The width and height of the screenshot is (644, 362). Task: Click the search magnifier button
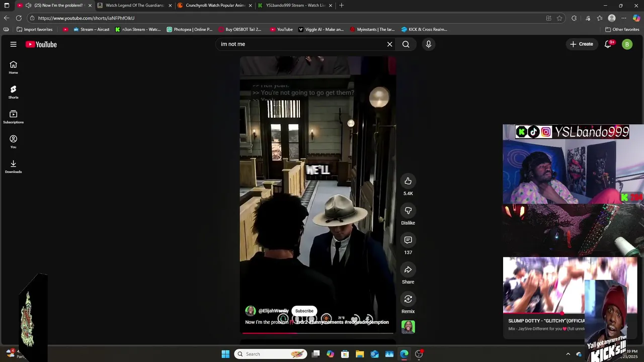406,44
